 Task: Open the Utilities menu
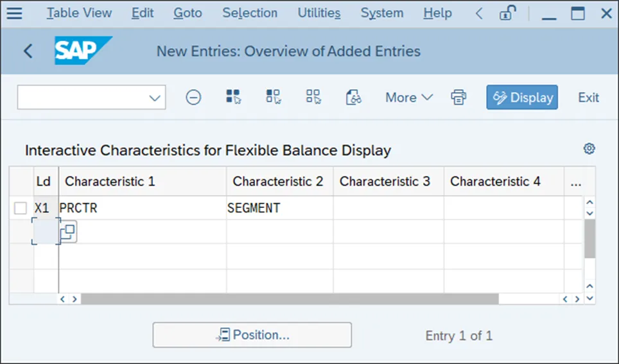coord(319,13)
